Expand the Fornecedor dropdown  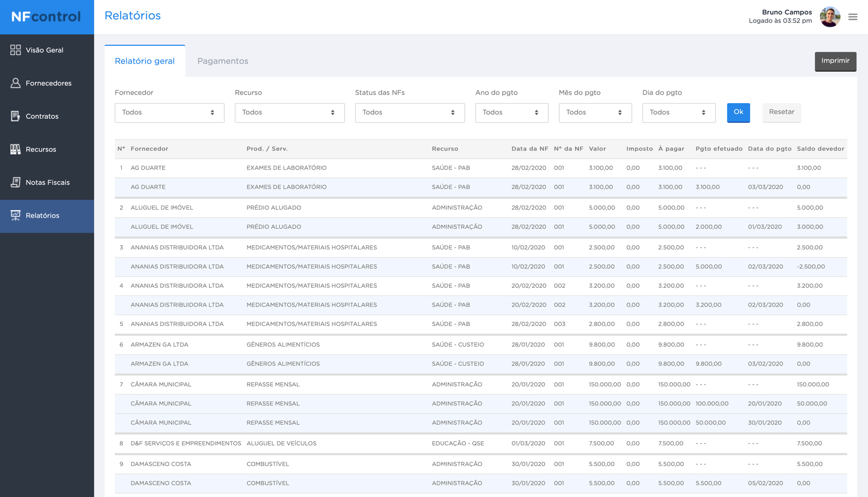pos(169,113)
